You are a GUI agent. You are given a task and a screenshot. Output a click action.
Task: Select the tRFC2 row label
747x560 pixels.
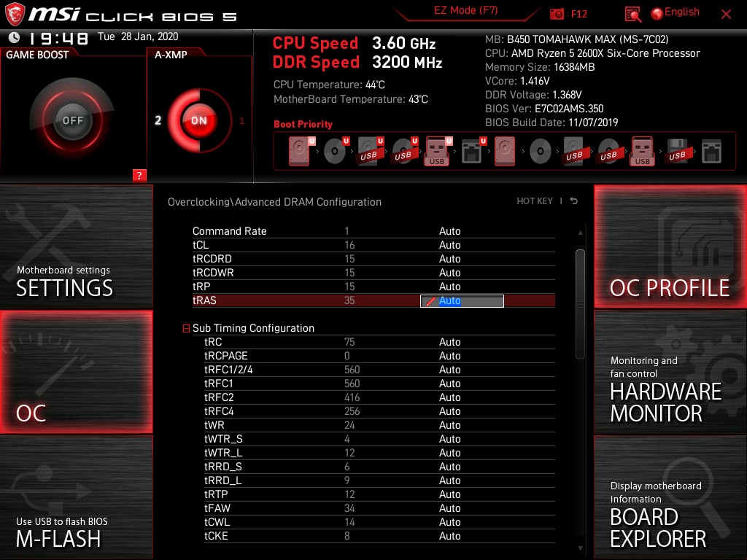click(x=219, y=397)
